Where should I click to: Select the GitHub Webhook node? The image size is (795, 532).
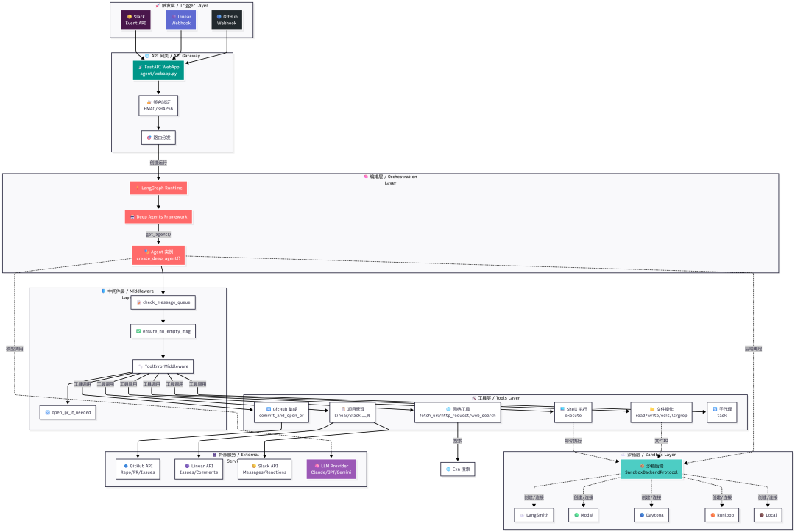click(227, 20)
